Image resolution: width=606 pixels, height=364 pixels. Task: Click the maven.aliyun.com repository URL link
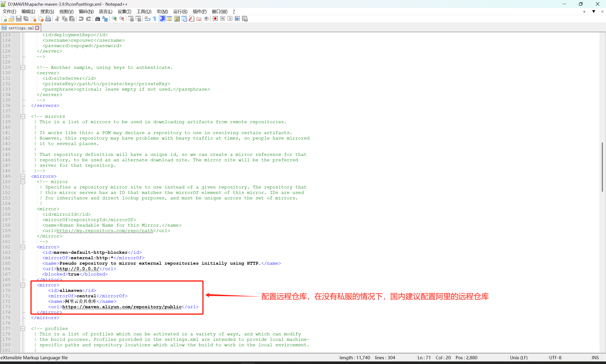pos(122,307)
